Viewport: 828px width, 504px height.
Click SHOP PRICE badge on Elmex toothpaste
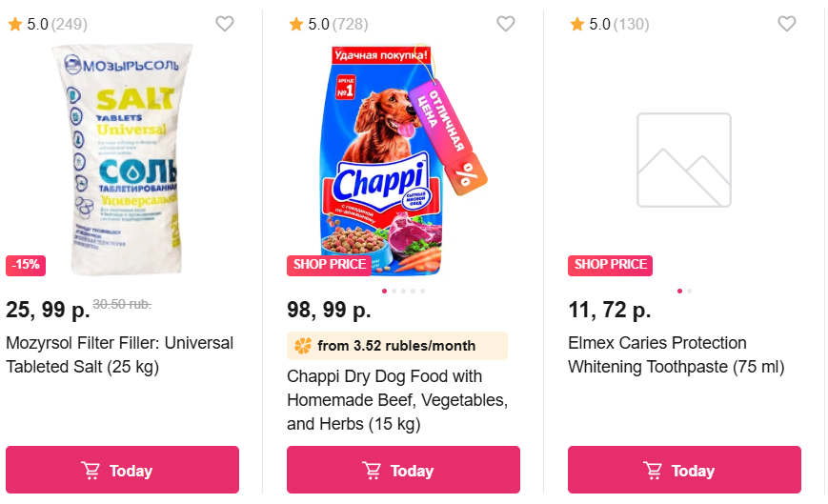click(x=610, y=265)
